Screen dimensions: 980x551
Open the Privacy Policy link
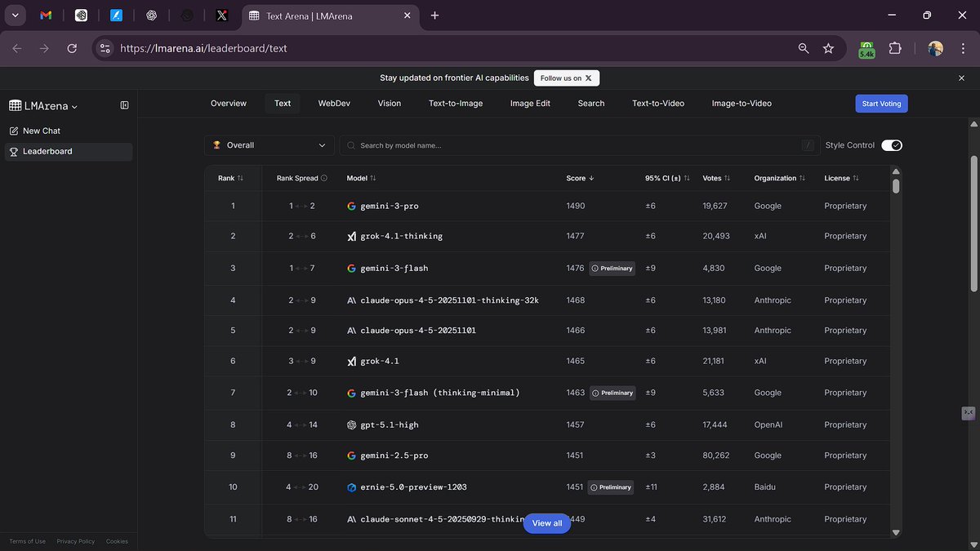76,541
